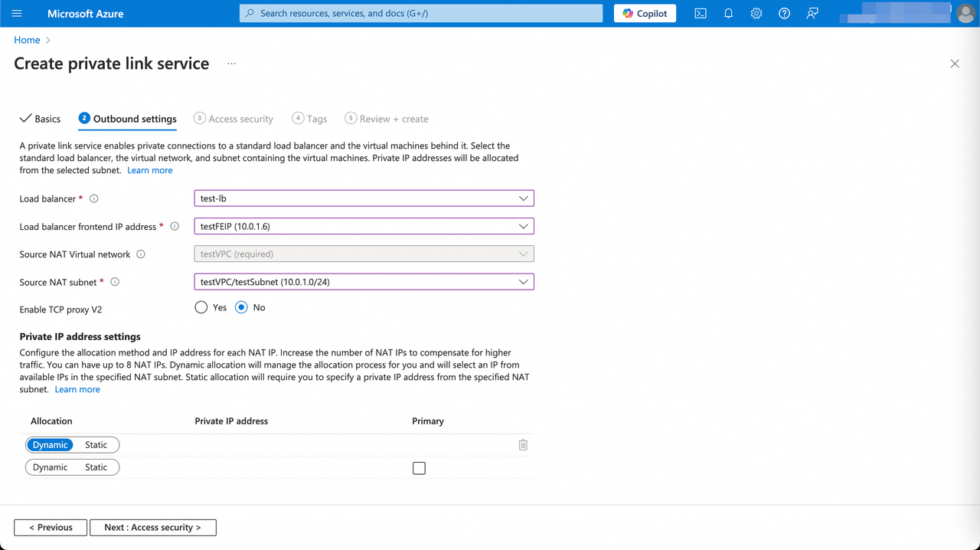Click the search resources field
The width and height of the screenshot is (980, 550).
coord(420,13)
